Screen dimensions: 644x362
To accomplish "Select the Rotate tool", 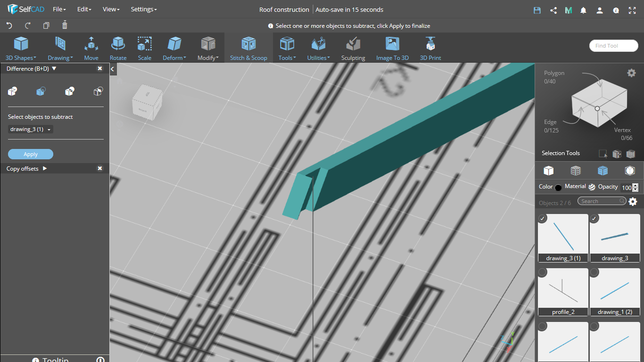I will click(118, 49).
